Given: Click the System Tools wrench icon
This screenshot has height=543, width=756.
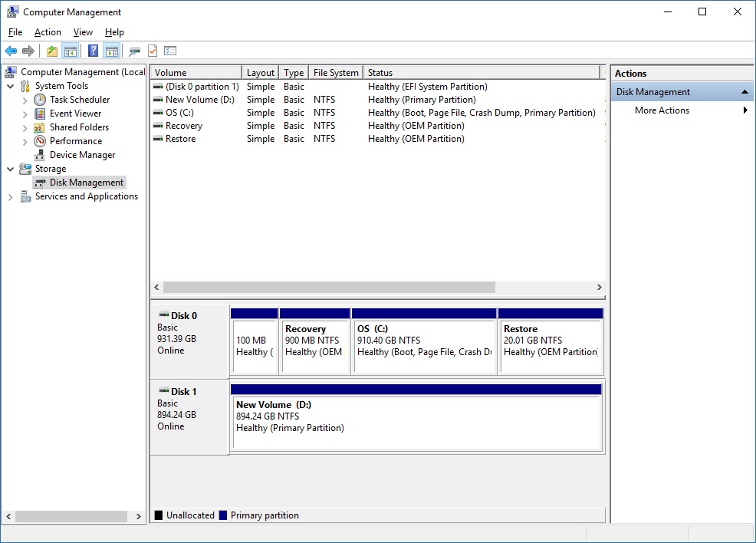Looking at the screenshot, I should (x=25, y=86).
